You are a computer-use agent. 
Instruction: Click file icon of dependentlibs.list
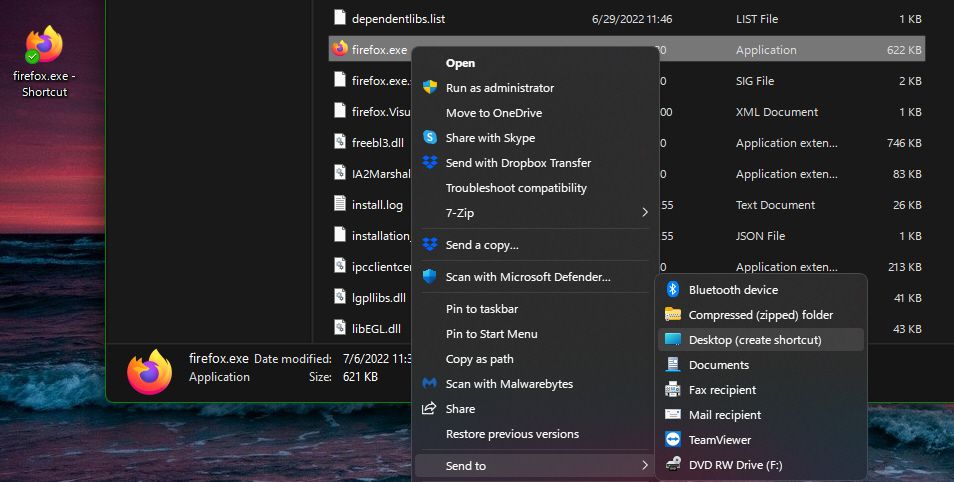340,17
